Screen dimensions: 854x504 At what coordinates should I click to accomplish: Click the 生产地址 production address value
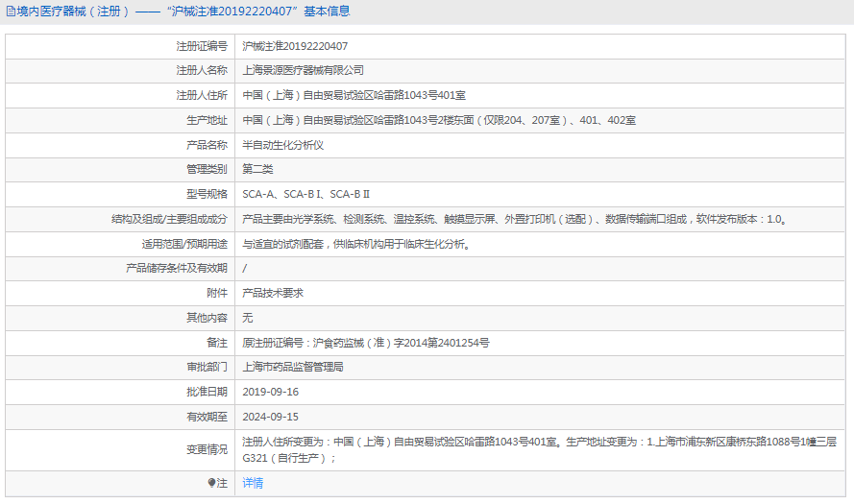438,120
